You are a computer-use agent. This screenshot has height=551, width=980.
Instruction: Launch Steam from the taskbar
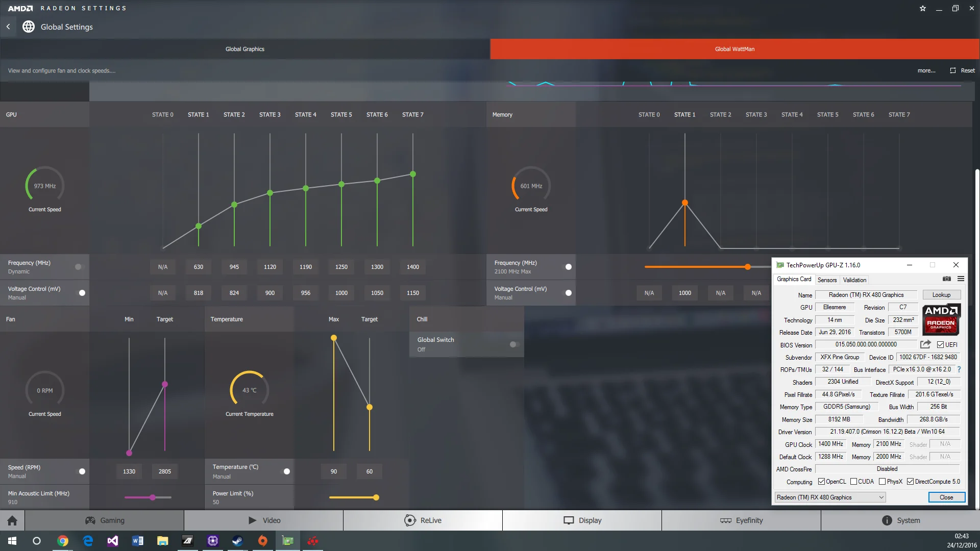tap(237, 541)
